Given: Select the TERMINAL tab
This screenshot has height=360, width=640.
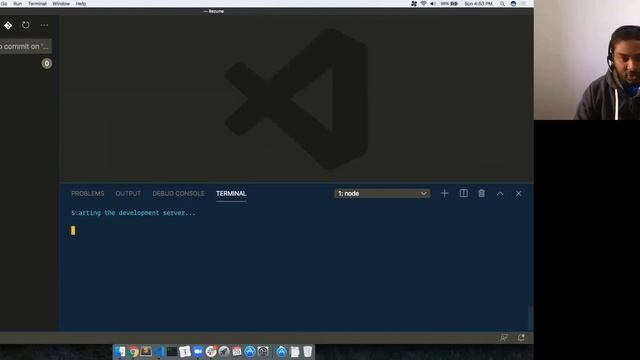Looking at the screenshot, I should pyautogui.click(x=231, y=193).
